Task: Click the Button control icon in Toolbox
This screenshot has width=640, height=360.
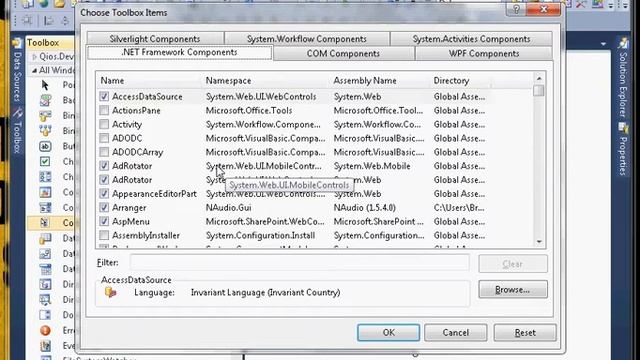Action: pos(45,146)
